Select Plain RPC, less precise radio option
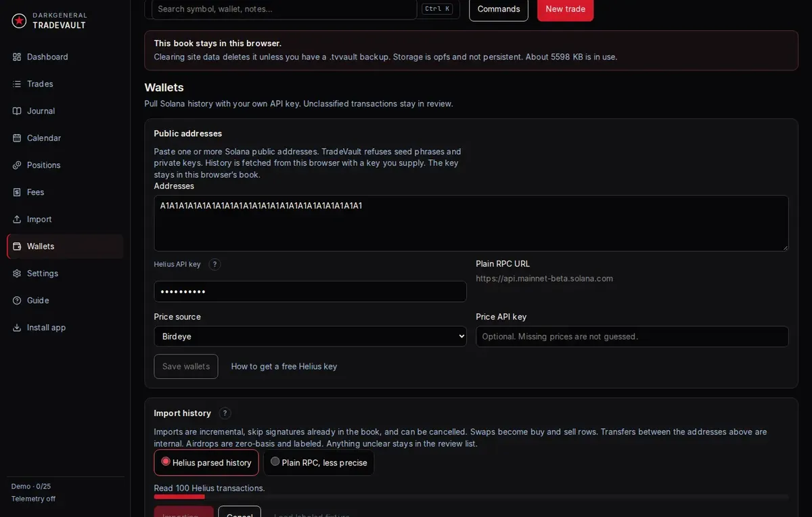The height and width of the screenshot is (517, 812). [x=319, y=463]
